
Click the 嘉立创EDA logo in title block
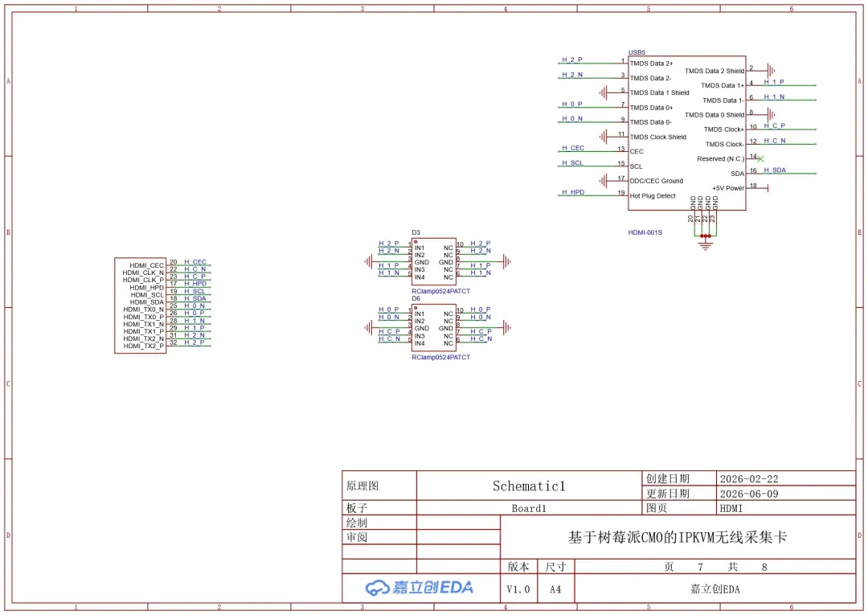(419, 588)
